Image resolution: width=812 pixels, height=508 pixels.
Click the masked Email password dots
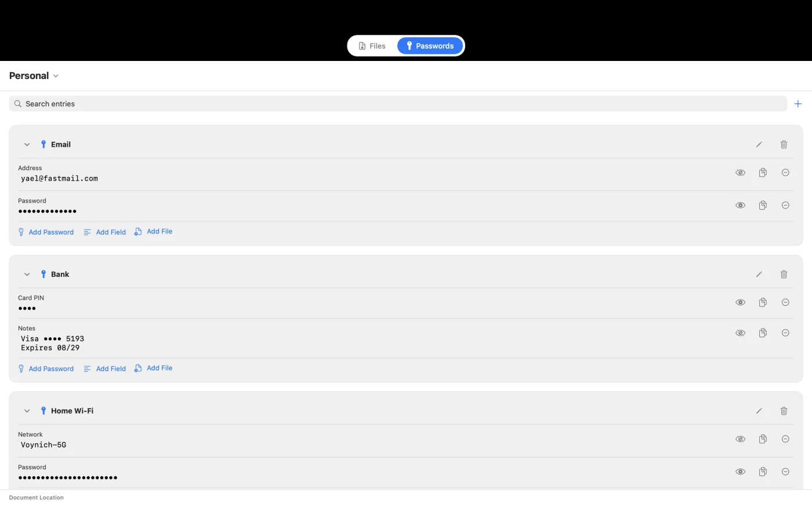pos(47,212)
